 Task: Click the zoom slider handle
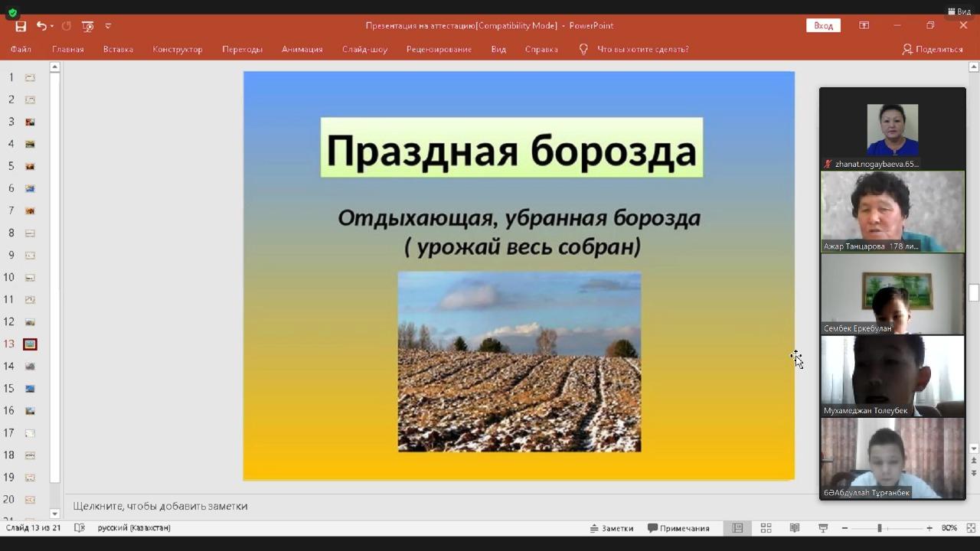[x=880, y=528]
